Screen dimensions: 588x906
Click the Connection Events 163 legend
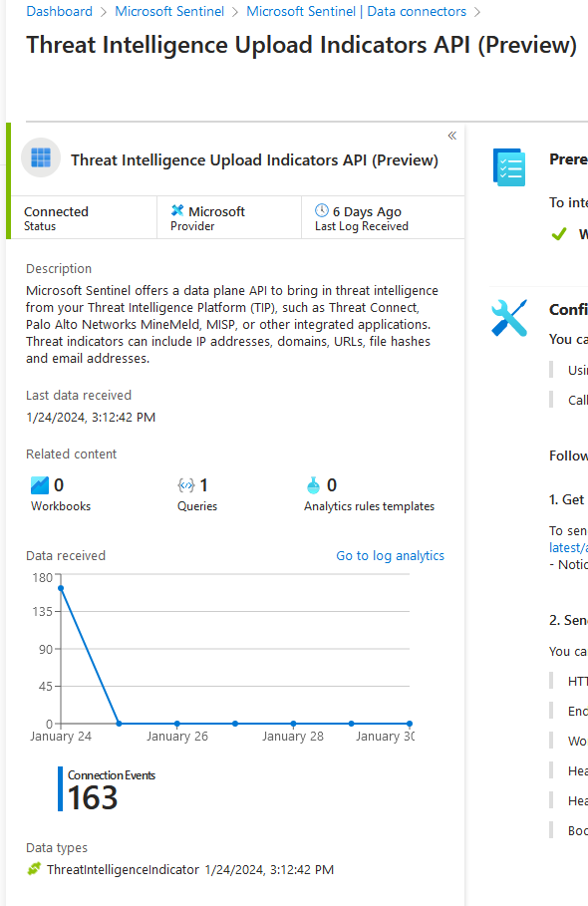click(108, 789)
